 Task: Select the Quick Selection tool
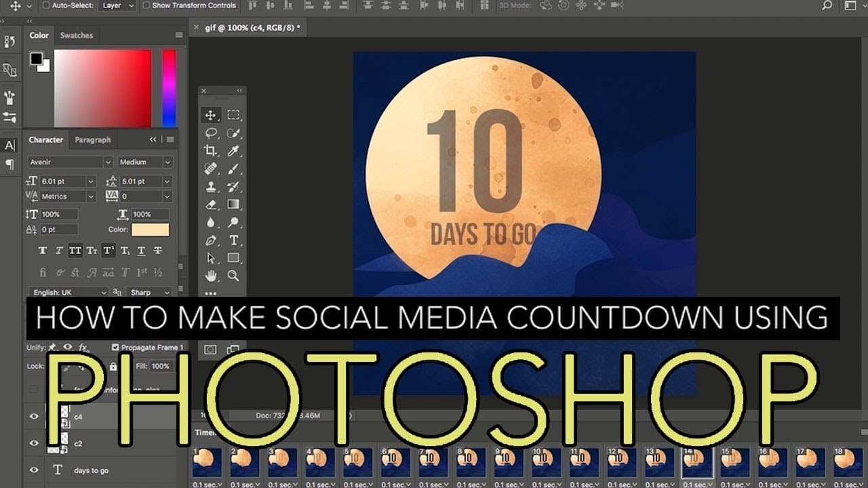[x=233, y=133]
